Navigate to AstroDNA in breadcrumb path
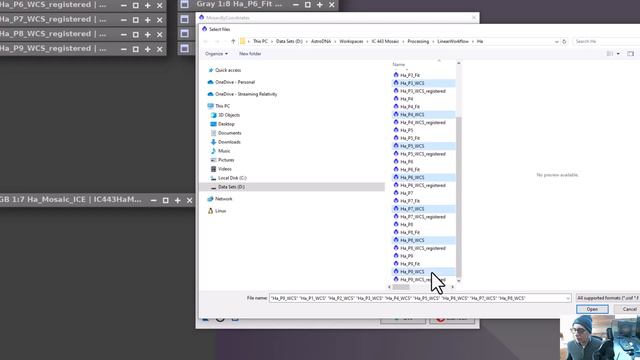Screen dimensions: 640x360 click(321, 41)
